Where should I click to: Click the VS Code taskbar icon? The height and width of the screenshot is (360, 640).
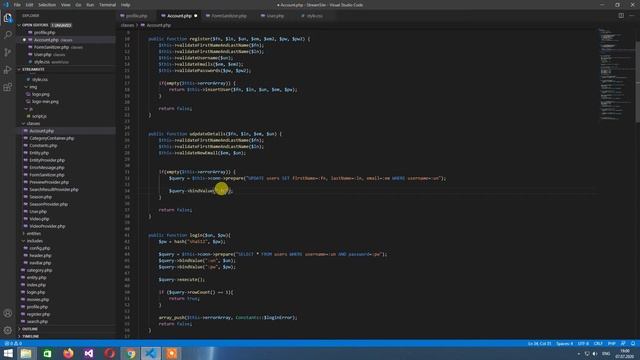pos(151,353)
